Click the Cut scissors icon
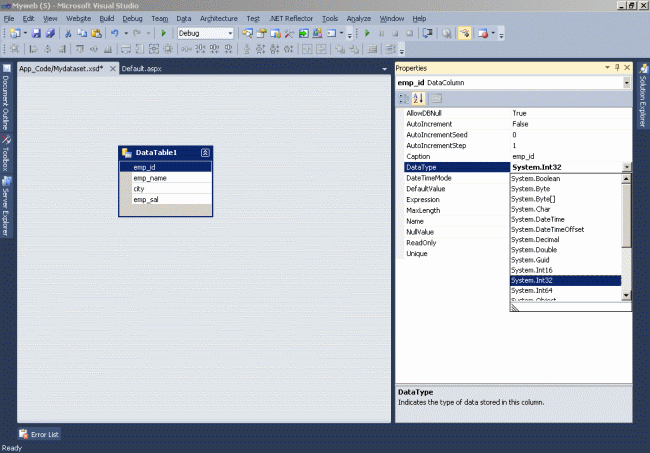 (68, 33)
